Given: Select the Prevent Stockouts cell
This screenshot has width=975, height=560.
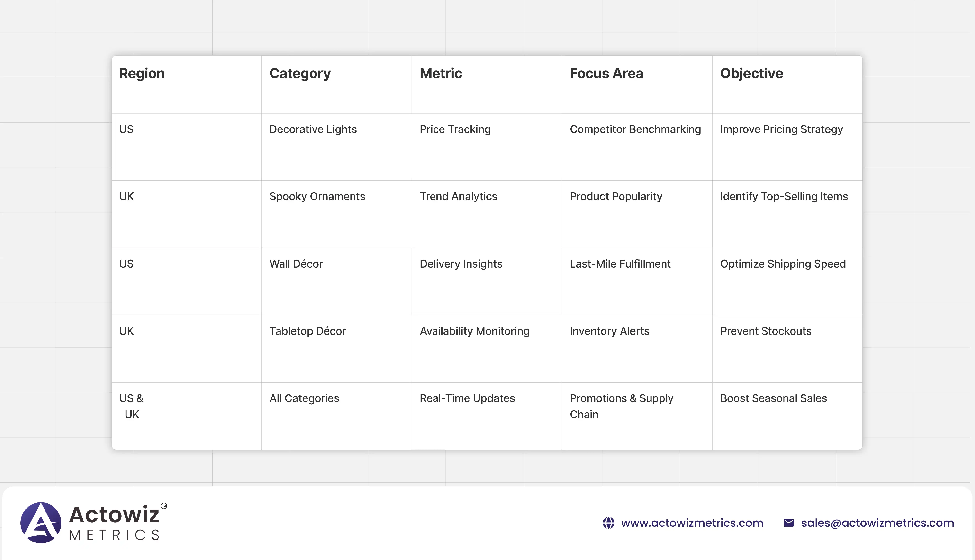Looking at the screenshot, I should coord(765,331).
